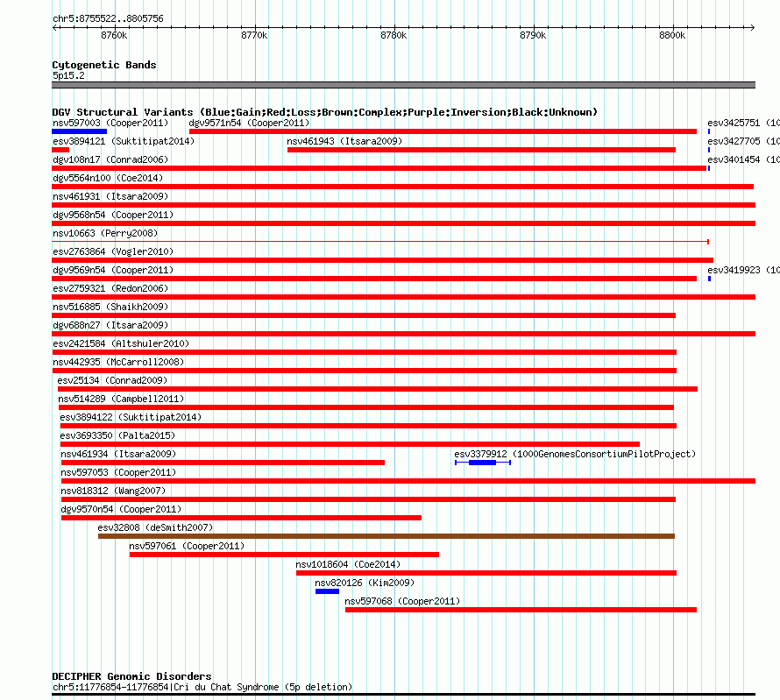The height and width of the screenshot is (700, 780).
Task: Click the esv2421584 (Altshuler2010) label
Action: [121, 343]
